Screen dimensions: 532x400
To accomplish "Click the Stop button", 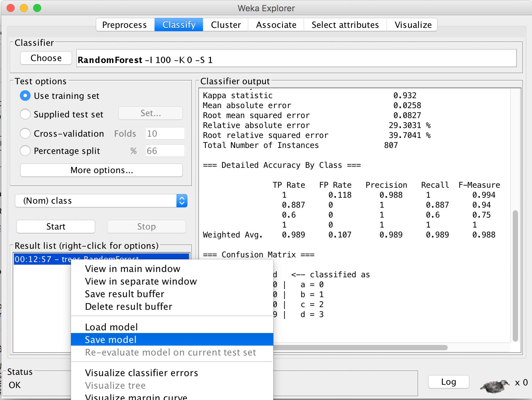I will coord(146,227).
